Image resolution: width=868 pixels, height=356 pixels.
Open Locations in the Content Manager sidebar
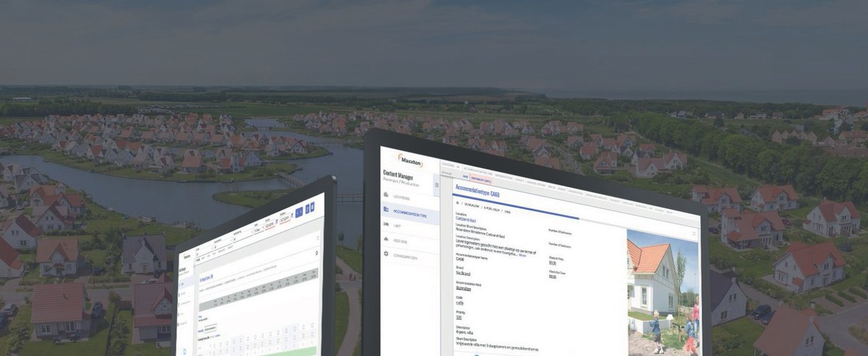pyautogui.click(x=401, y=198)
